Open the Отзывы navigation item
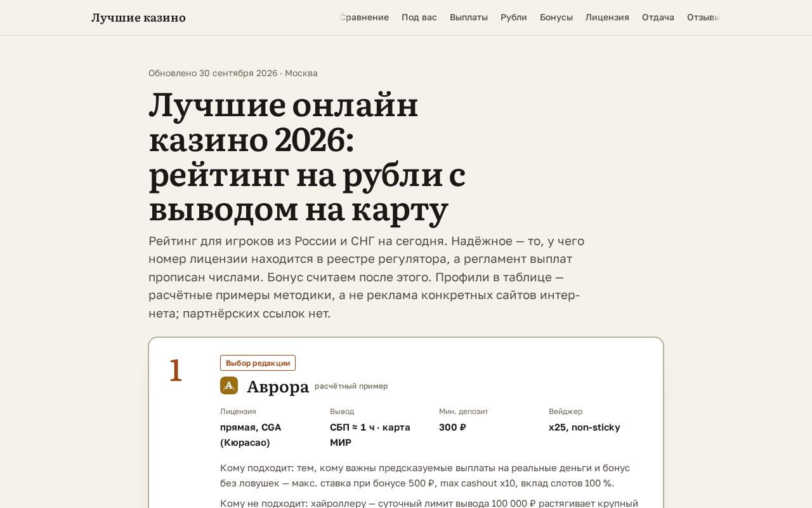 point(704,17)
